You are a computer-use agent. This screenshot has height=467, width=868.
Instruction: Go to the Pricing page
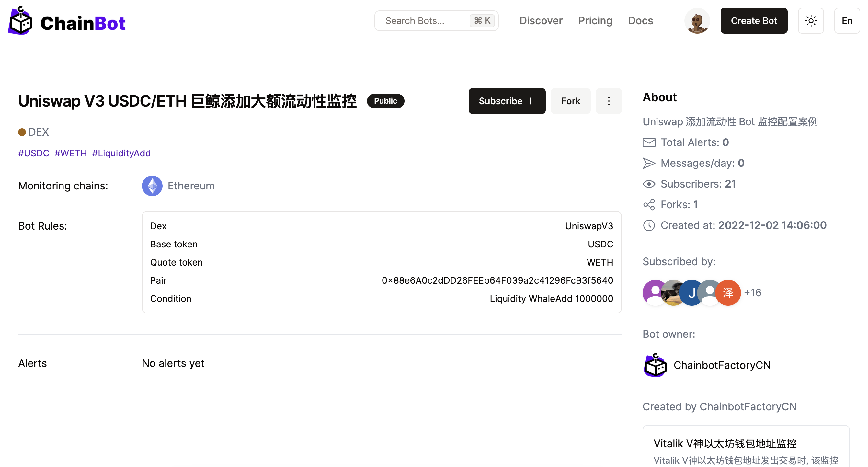point(595,21)
